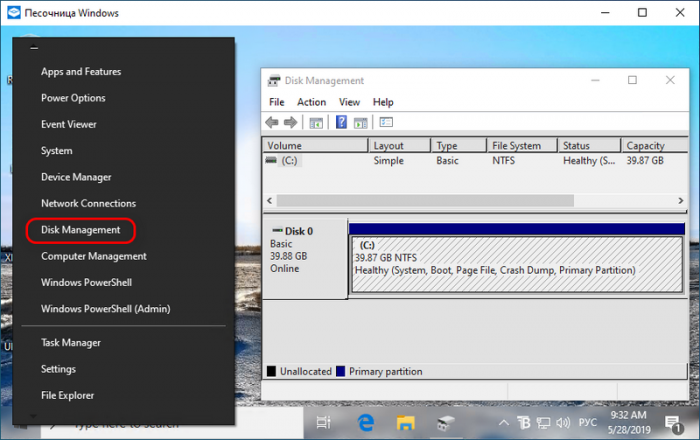Screen dimensions: 700x440
Task: Sort by the Status column header
Action: coord(589,145)
